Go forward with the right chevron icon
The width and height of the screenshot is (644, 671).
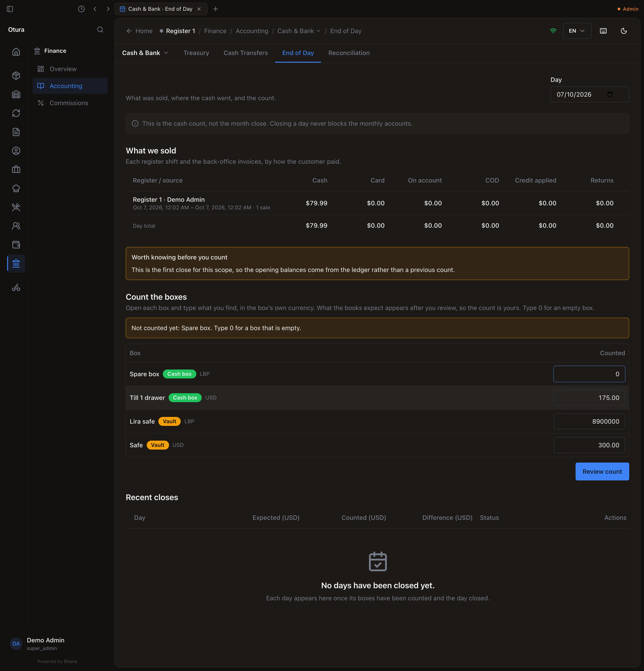click(108, 9)
